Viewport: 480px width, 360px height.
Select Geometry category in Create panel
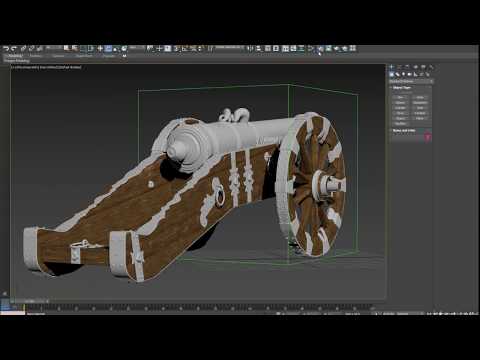coord(392,74)
